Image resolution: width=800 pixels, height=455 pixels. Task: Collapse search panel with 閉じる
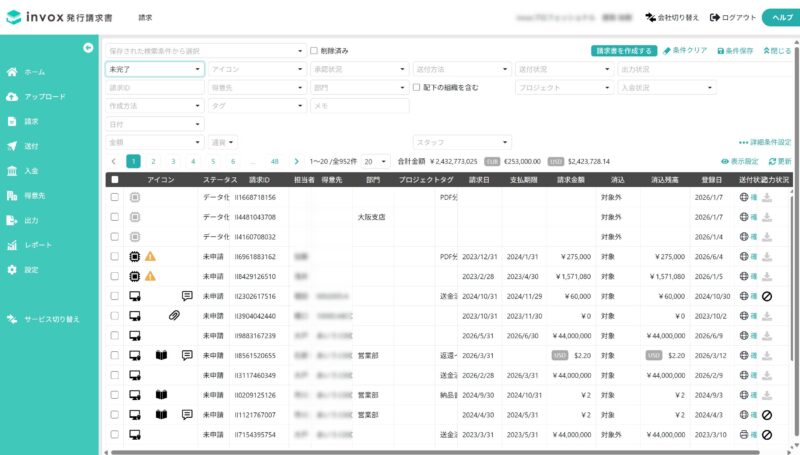coord(777,50)
